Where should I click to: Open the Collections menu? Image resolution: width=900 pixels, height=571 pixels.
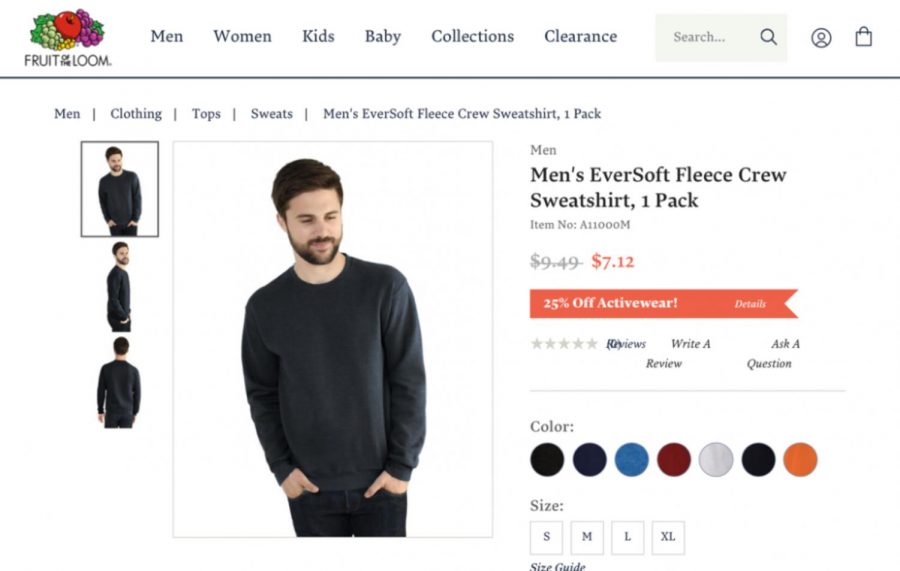pos(472,36)
